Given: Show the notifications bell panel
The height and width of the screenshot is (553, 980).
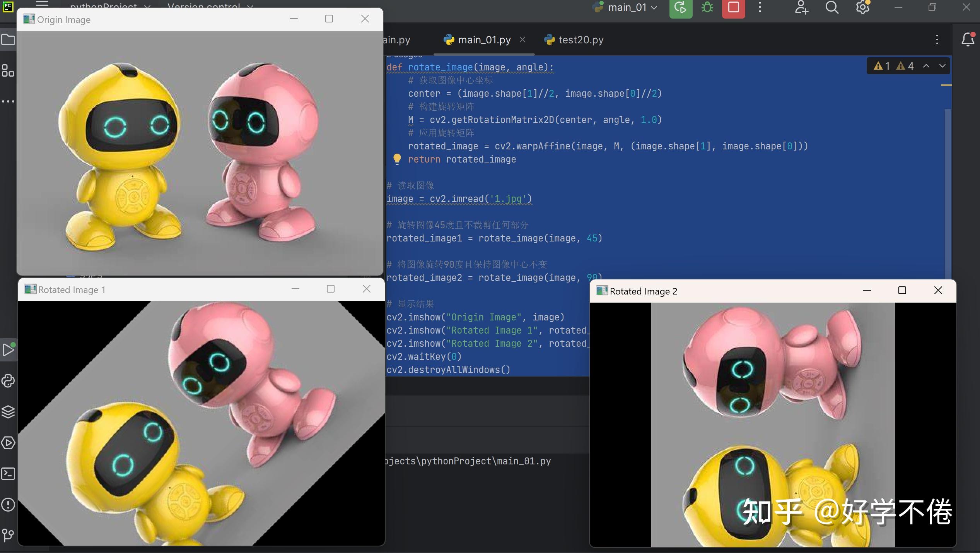Looking at the screenshot, I should pyautogui.click(x=968, y=39).
